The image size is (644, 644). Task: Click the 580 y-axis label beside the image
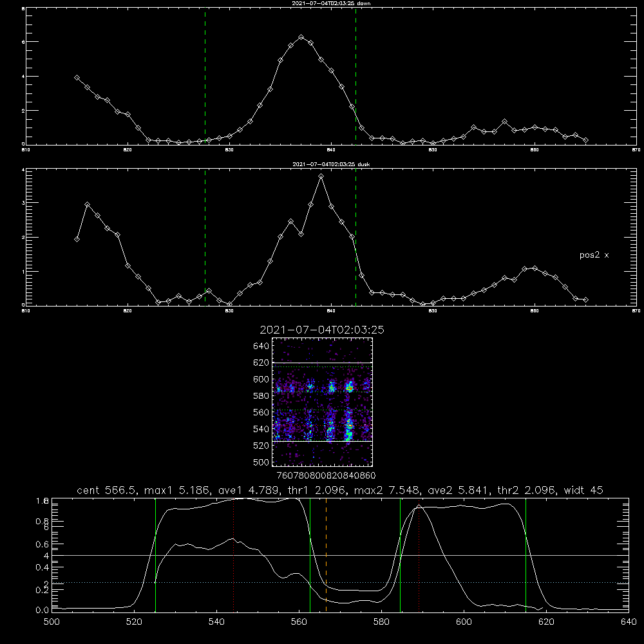(261, 396)
